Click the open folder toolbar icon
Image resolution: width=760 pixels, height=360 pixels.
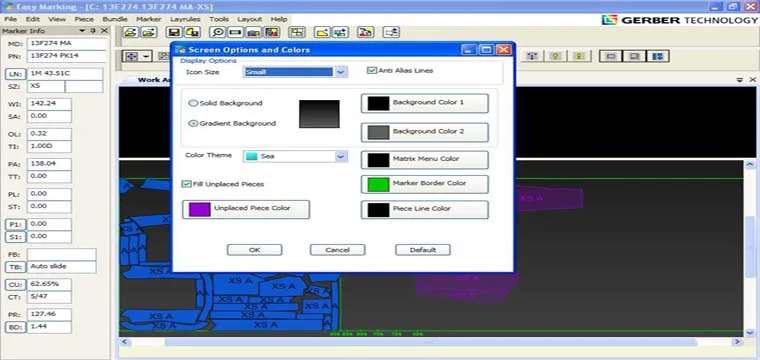(129, 32)
